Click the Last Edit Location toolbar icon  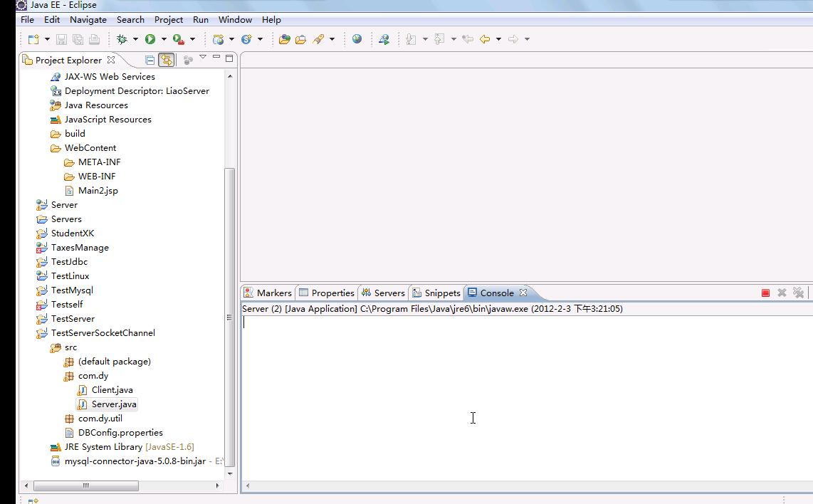coord(468,39)
